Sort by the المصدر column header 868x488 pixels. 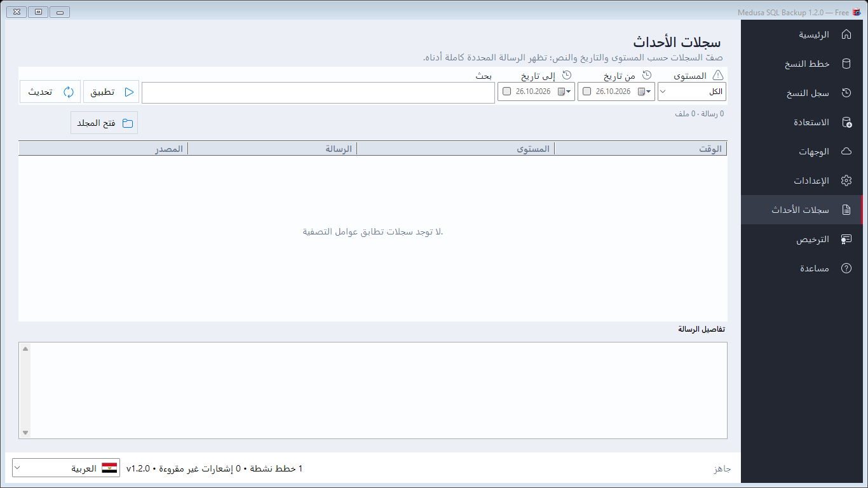point(103,149)
